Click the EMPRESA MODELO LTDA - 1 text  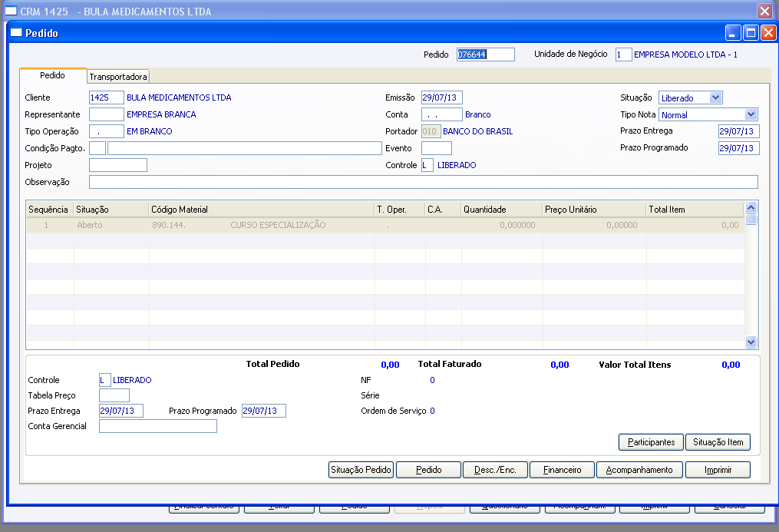tap(685, 55)
